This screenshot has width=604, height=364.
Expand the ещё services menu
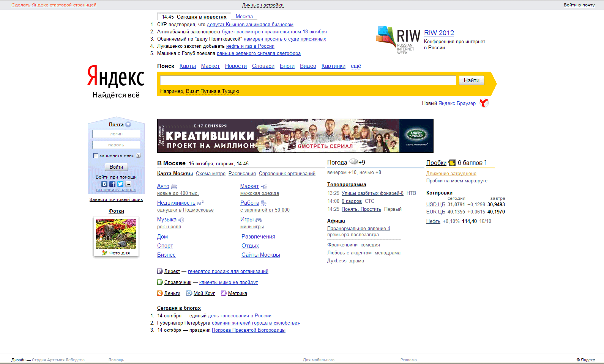(x=356, y=66)
